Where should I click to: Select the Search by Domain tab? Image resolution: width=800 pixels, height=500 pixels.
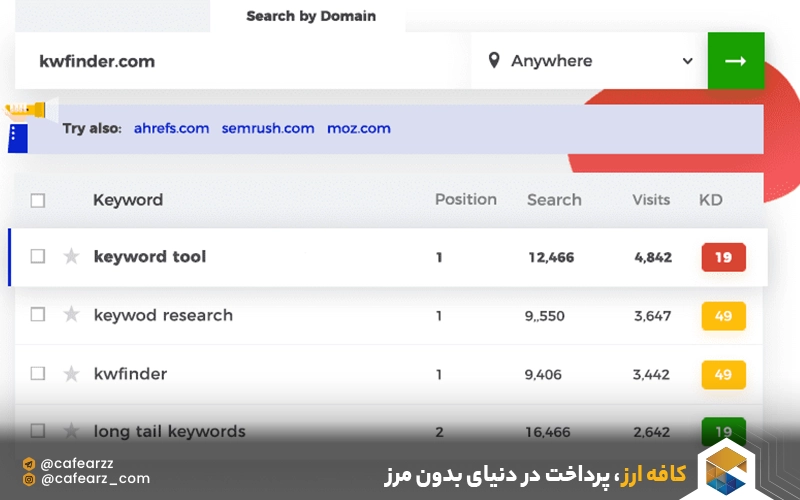311,16
